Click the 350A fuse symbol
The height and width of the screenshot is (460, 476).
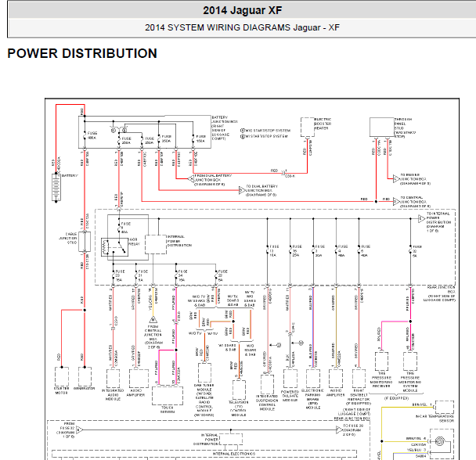tap(159, 138)
